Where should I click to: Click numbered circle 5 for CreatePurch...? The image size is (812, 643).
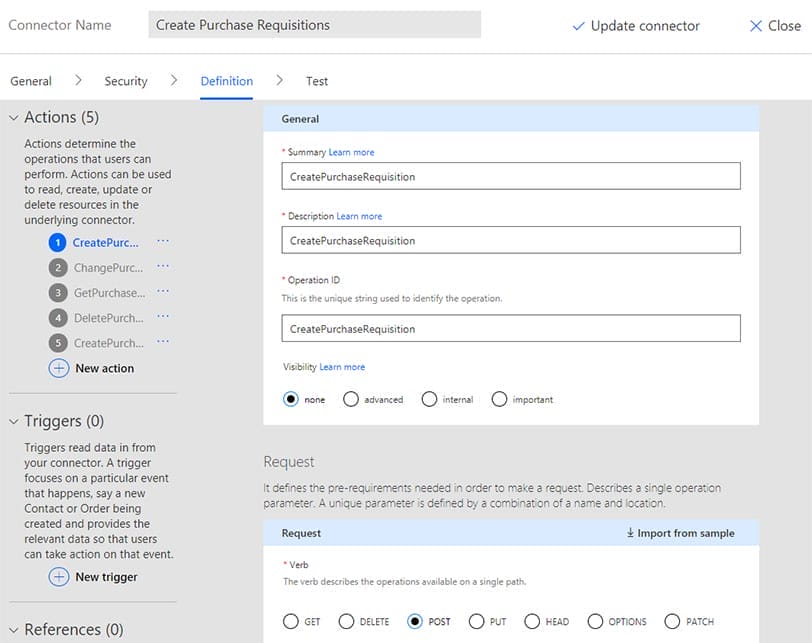58,343
